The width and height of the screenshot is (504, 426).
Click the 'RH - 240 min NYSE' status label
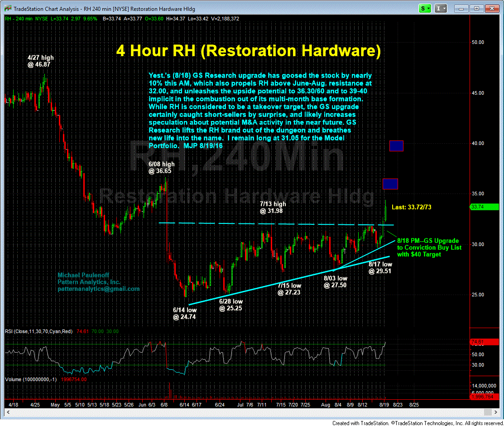coord(26,19)
